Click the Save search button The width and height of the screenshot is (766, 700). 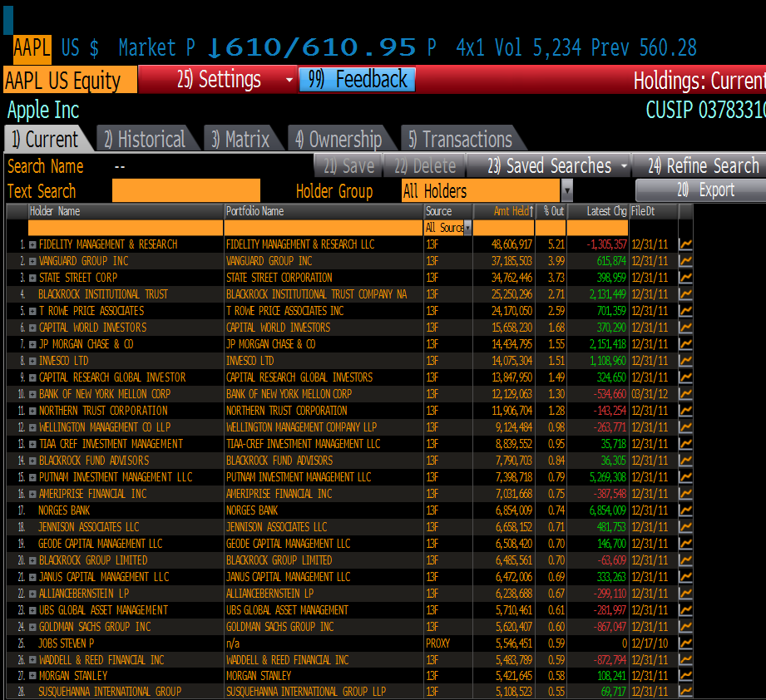point(348,166)
